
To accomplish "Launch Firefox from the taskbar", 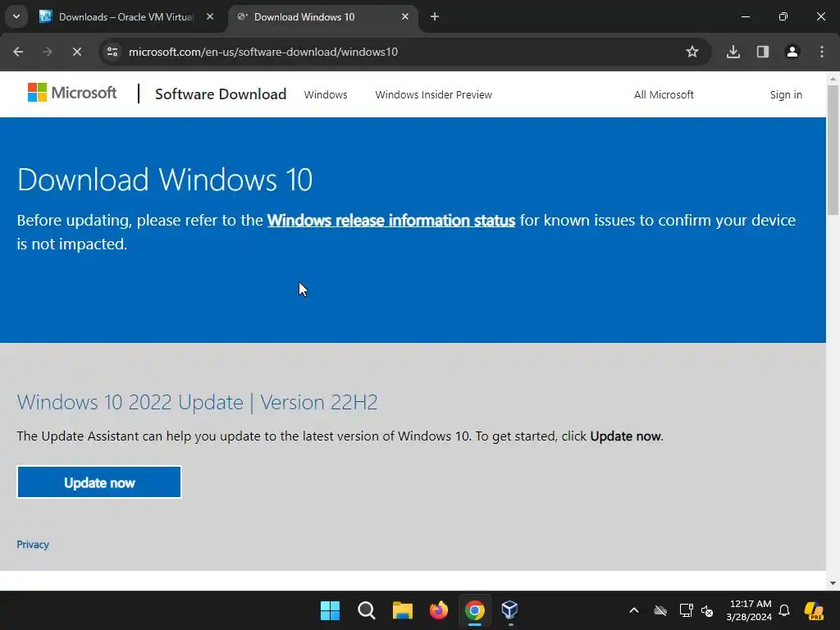I will coord(439,610).
